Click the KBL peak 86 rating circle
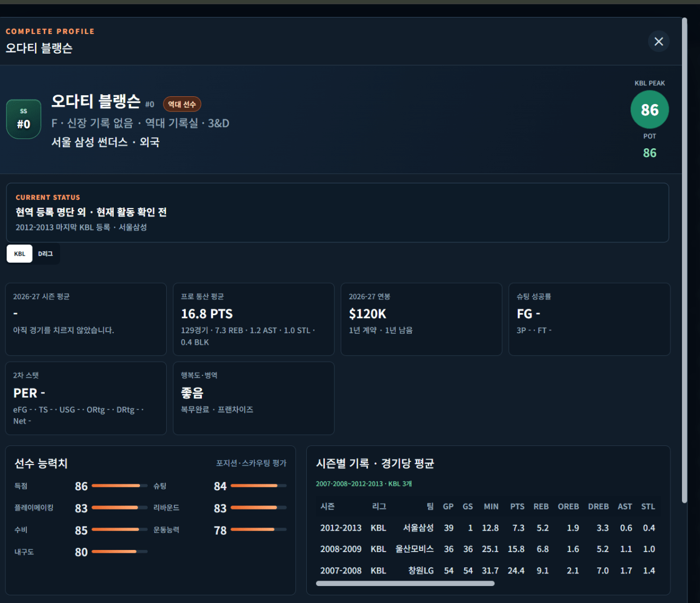 [x=650, y=110]
